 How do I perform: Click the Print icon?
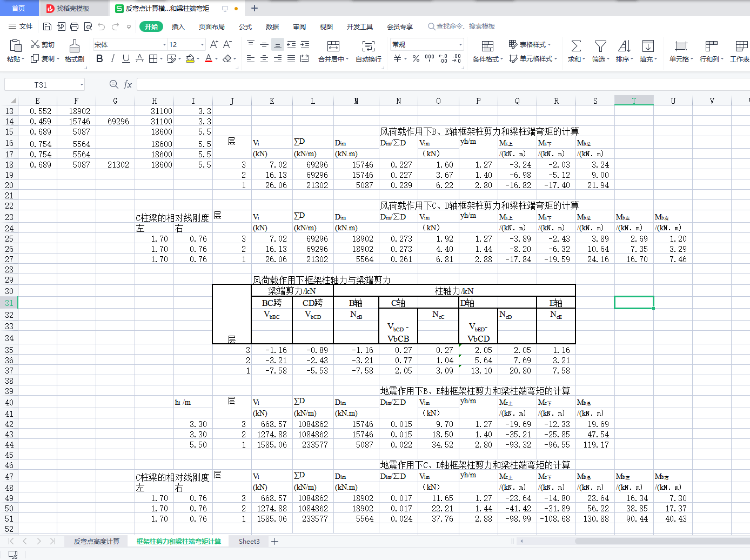click(74, 26)
